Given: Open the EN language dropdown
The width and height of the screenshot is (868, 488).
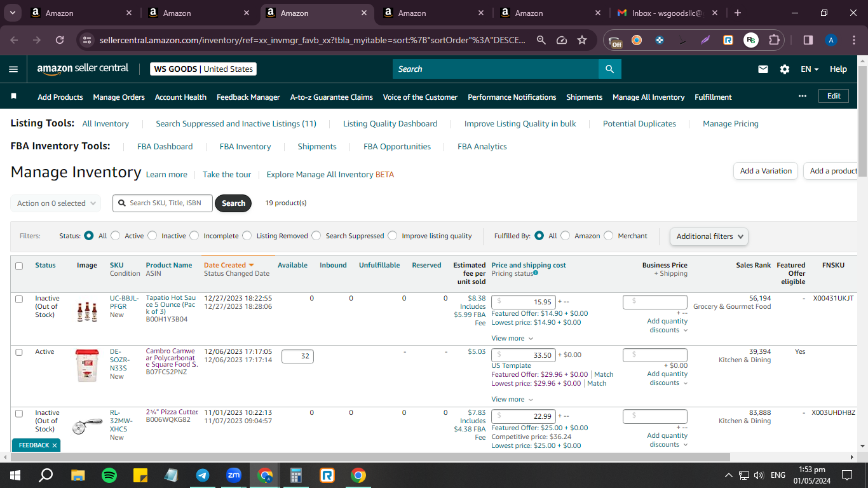Looking at the screenshot, I should [x=810, y=69].
